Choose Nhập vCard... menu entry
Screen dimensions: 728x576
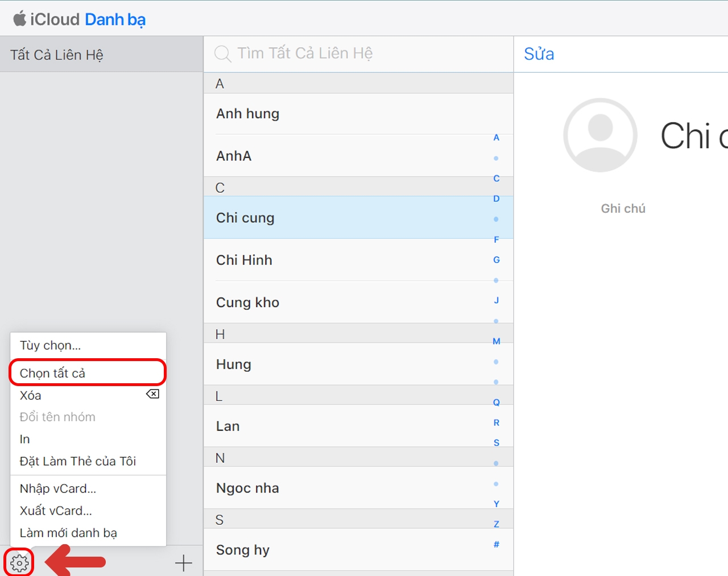(x=88, y=488)
